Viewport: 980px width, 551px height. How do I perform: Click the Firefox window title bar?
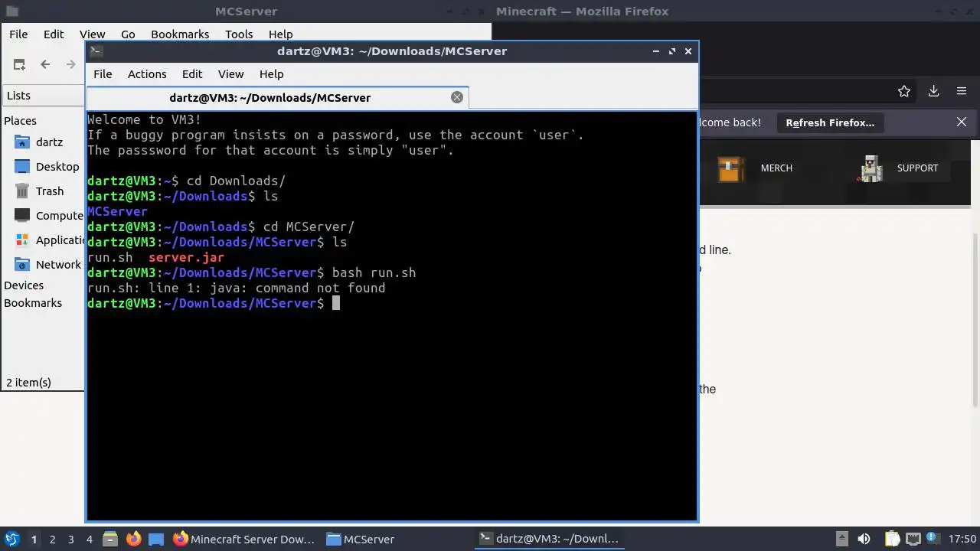pos(735,11)
